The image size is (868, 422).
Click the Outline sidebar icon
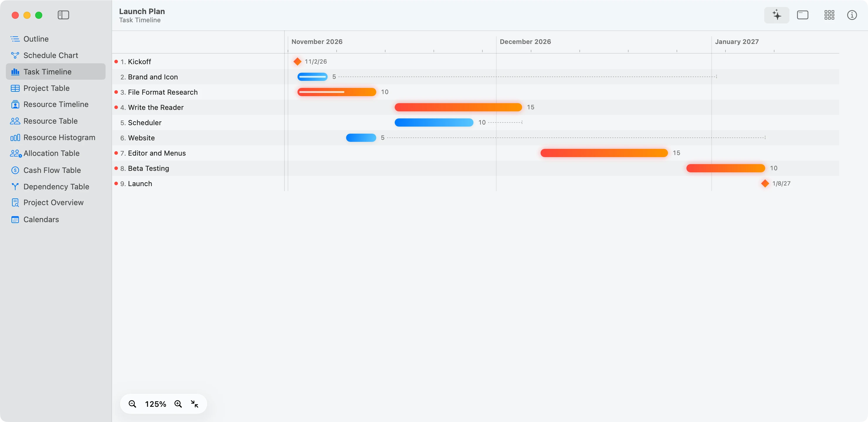coord(15,39)
